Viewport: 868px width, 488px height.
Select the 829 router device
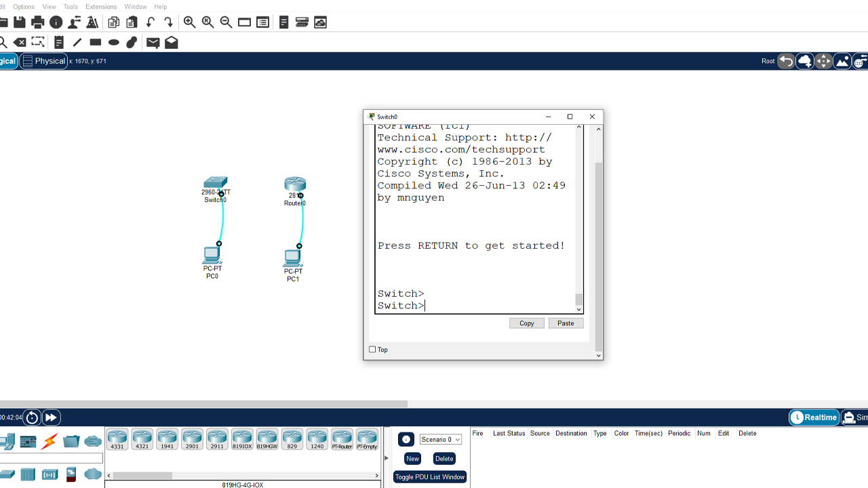coord(292,439)
